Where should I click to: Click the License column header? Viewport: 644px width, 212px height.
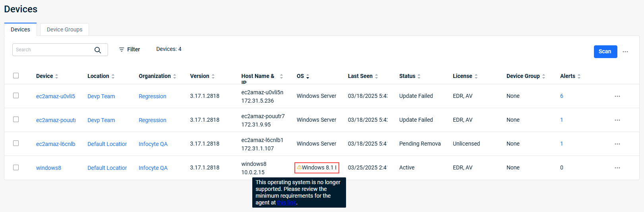(462, 76)
